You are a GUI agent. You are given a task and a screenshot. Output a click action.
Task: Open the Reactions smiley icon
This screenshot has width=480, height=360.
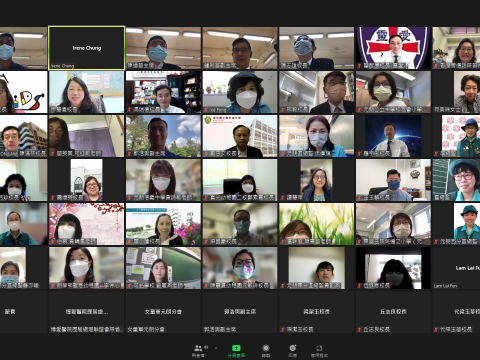click(x=293, y=348)
